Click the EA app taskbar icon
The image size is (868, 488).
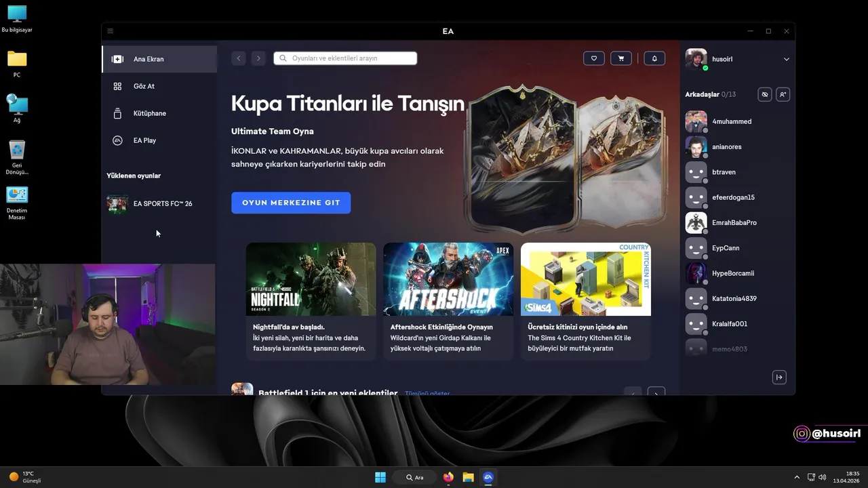[488, 477]
